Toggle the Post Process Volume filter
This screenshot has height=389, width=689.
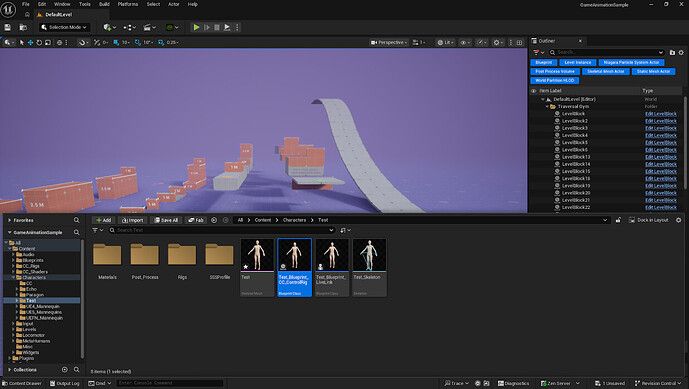point(555,71)
